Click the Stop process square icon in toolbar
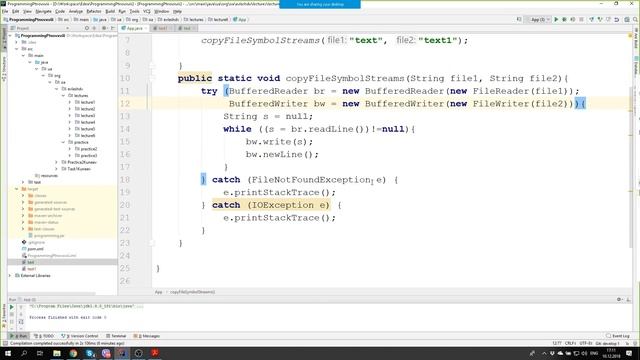640x360 pixels. pyautogui.click(x=581, y=19)
